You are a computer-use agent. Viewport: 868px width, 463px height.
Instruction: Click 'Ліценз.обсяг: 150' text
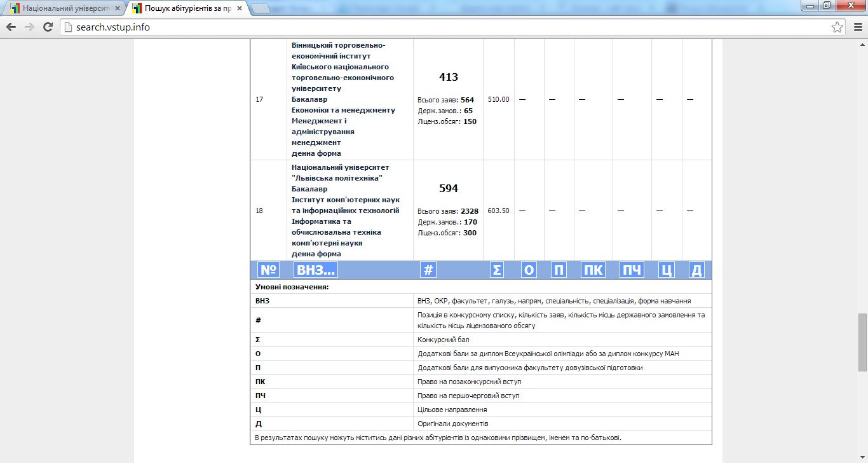pyautogui.click(x=447, y=121)
